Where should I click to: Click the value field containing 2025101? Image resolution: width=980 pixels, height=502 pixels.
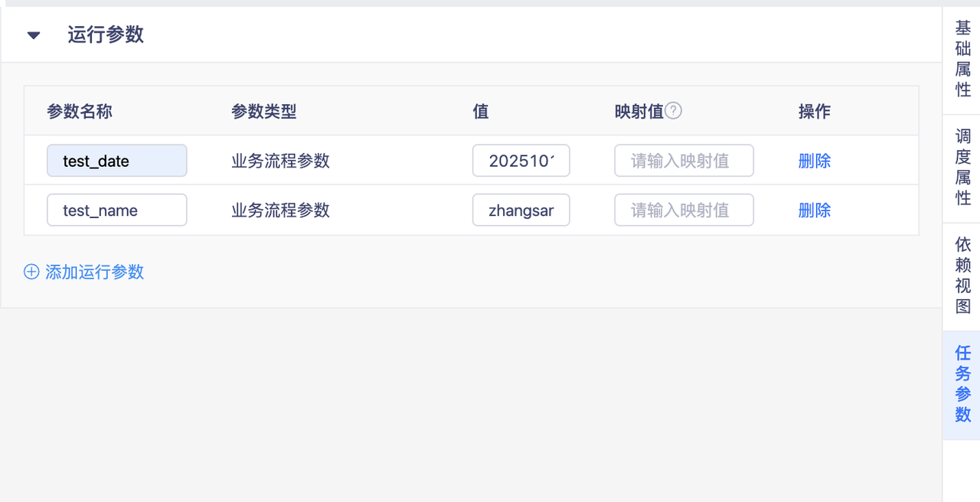(x=521, y=161)
